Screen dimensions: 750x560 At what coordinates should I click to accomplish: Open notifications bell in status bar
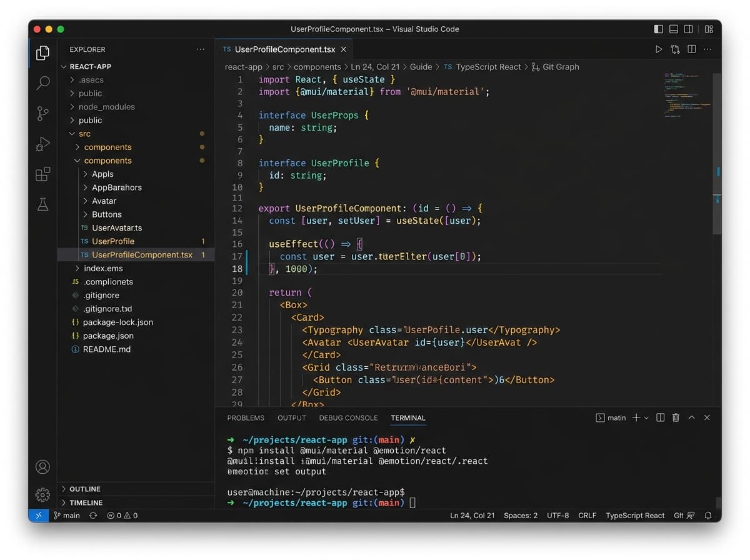click(708, 516)
